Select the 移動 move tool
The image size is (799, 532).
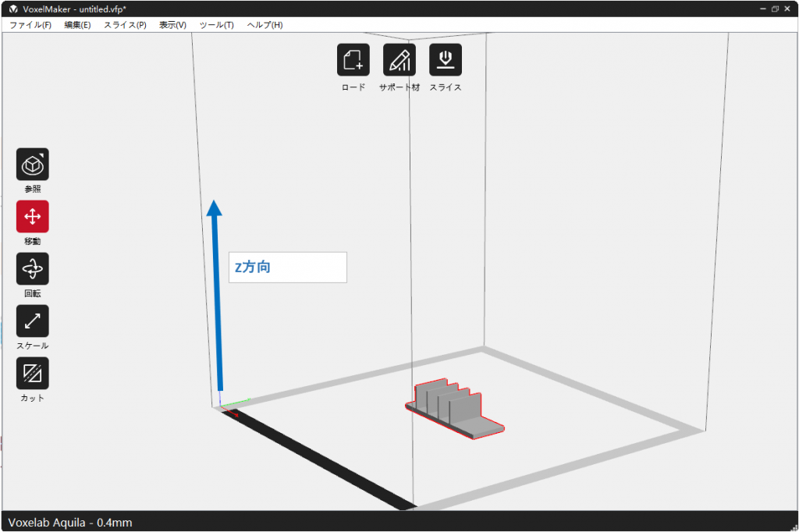pos(33,217)
